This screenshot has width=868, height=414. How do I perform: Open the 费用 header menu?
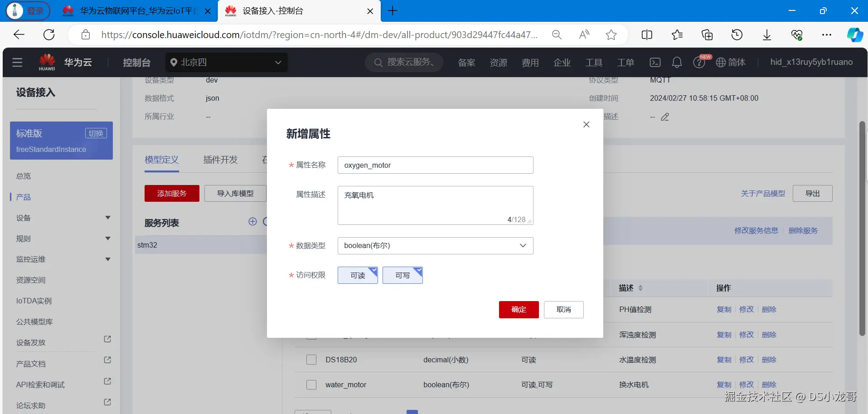click(530, 63)
